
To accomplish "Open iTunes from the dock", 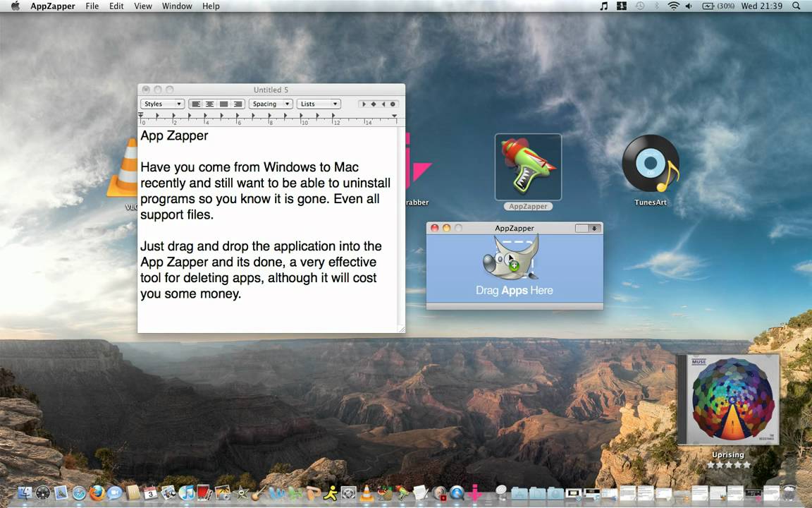I will point(186,493).
